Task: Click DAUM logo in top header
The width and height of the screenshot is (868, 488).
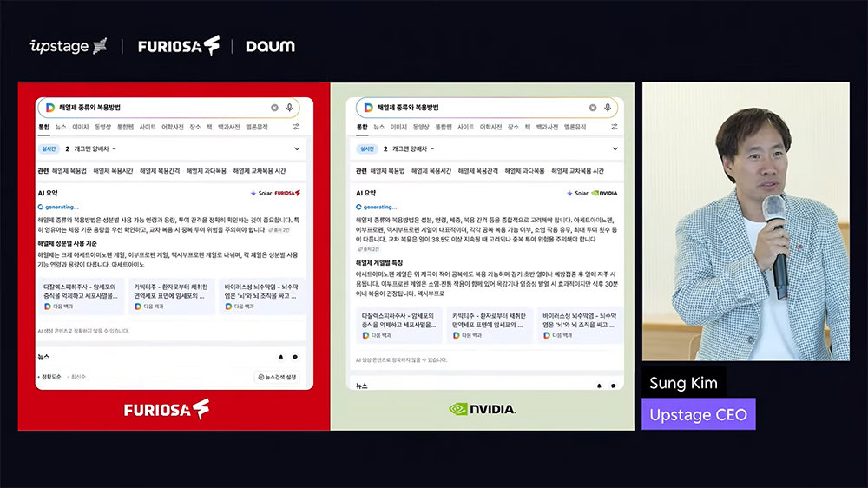Action: click(270, 46)
